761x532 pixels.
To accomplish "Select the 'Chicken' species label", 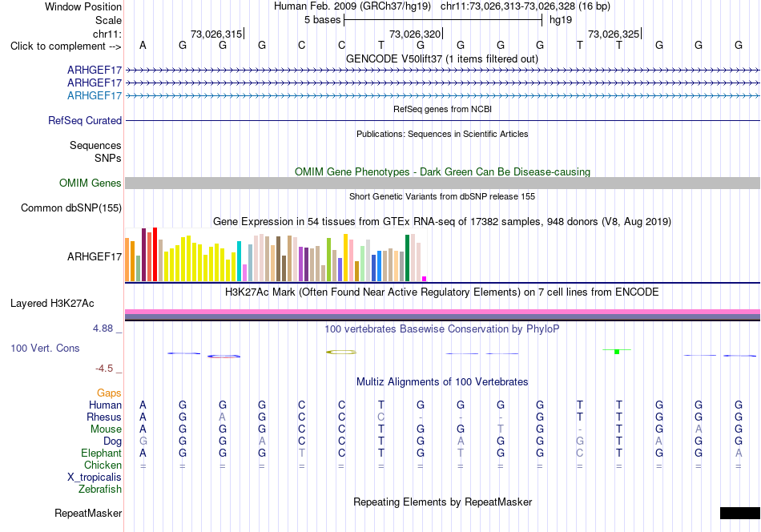I will (103, 465).
